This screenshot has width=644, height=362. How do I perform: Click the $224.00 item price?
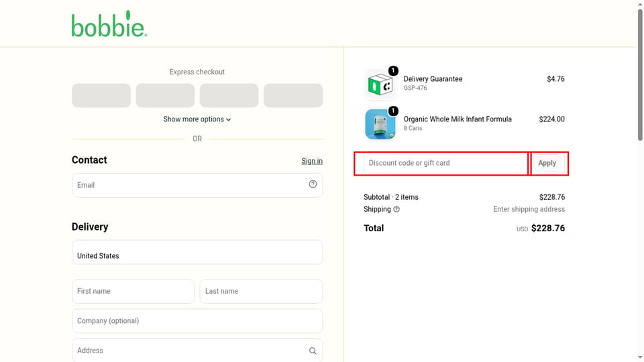(551, 119)
